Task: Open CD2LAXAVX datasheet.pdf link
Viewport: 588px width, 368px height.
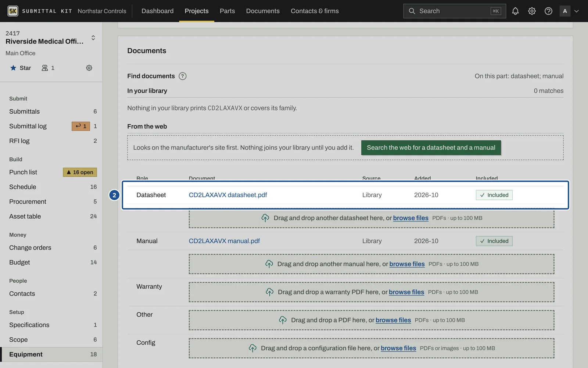Action: click(x=228, y=195)
